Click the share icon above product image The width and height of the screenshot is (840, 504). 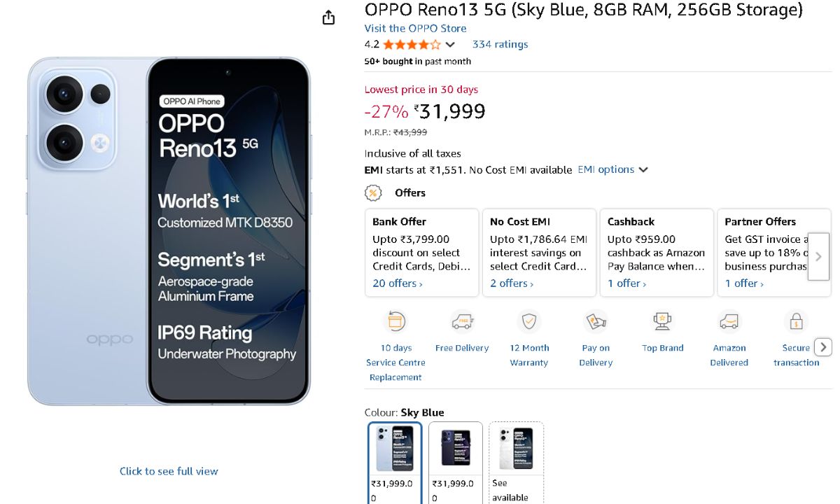[328, 18]
